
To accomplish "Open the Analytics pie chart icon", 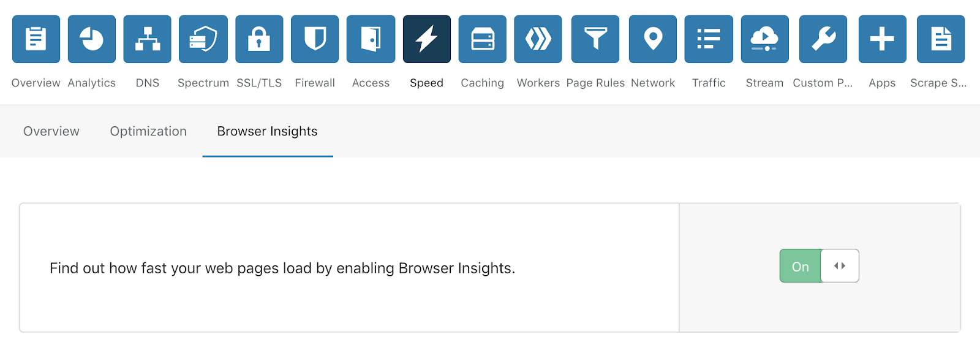I will pos(92,39).
